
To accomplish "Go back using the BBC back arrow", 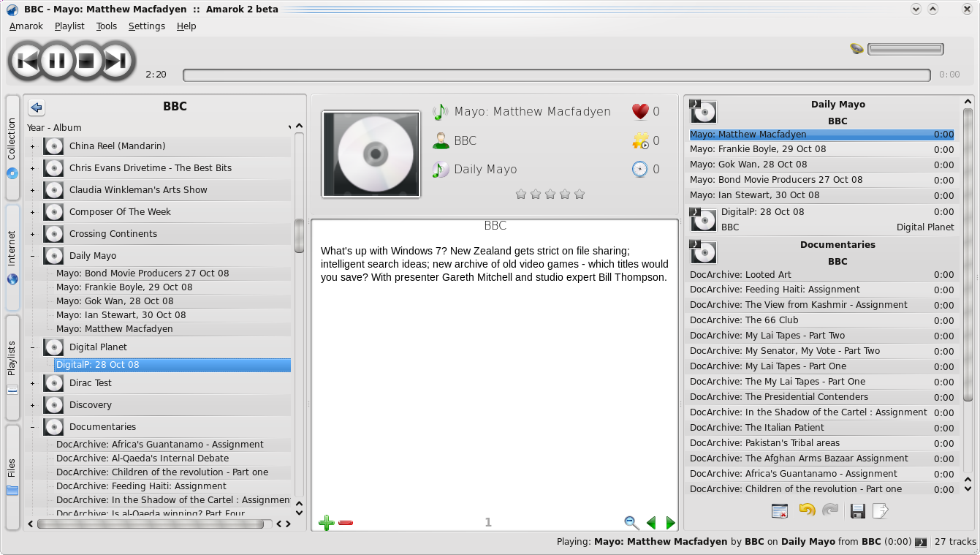I will (37, 107).
